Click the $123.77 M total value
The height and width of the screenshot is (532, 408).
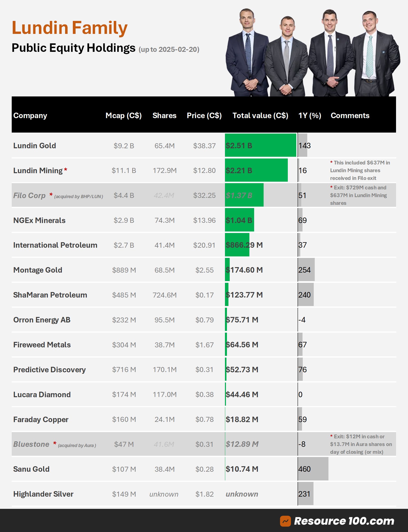[x=244, y=295]
